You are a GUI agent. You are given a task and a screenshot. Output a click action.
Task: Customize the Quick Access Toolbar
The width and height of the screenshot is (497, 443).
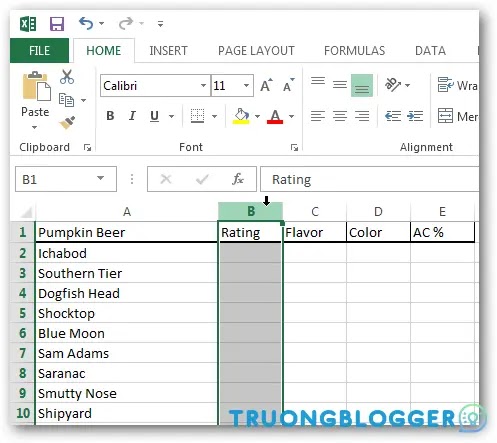(x=160, y=24)
